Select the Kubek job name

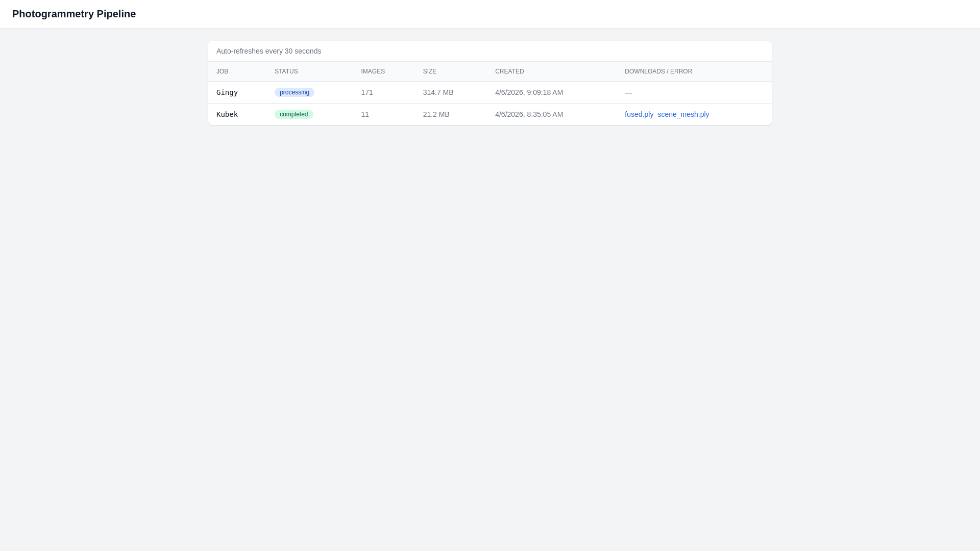[x=227, y=115]
